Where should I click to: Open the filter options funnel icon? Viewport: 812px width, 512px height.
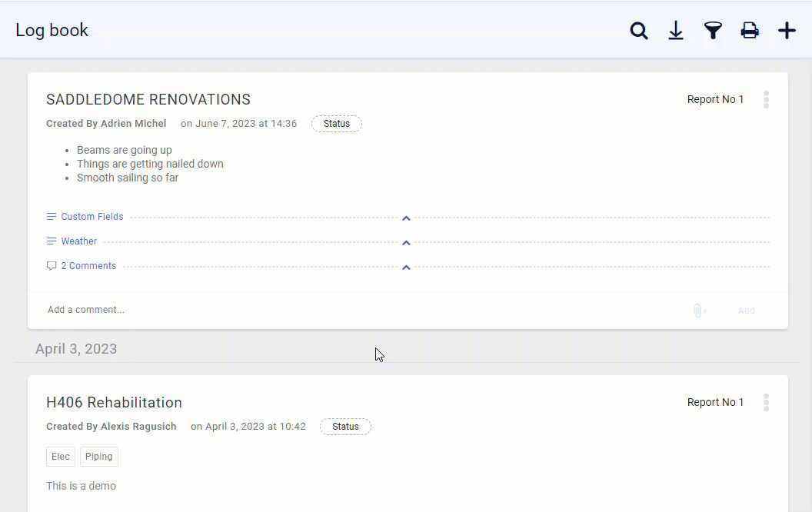(x=713, y=31)
